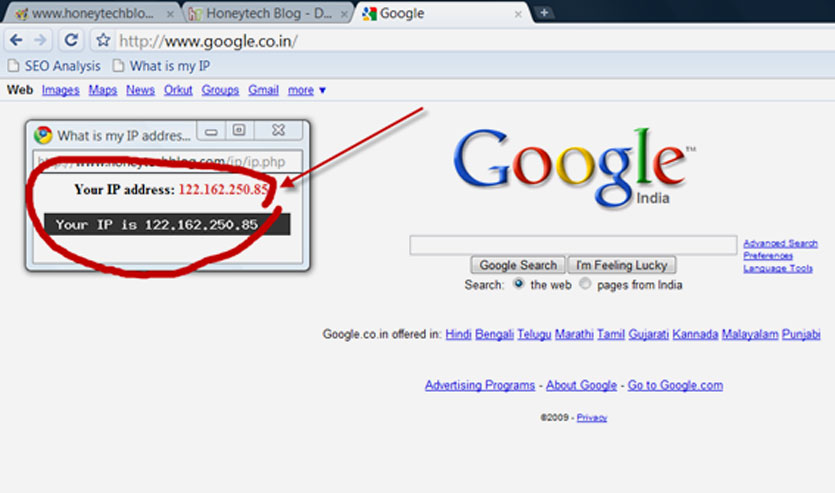Click the popup address bar ending ip.php
The image size is (835, 493).
tap(168, 161)
